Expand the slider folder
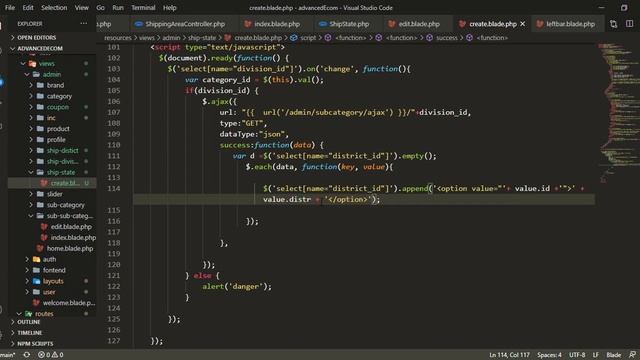Image resolution: width=640 pixels, height=360 pixels. click(52, 194)
